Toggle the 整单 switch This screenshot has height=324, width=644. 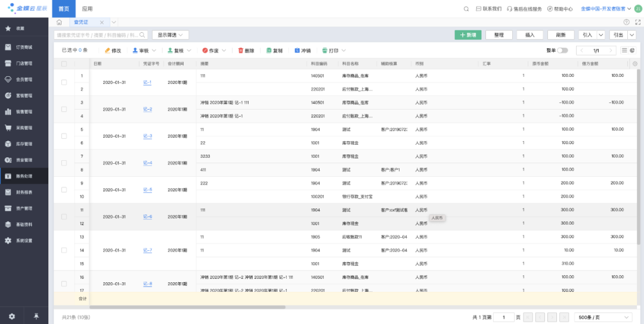(562, 51)
